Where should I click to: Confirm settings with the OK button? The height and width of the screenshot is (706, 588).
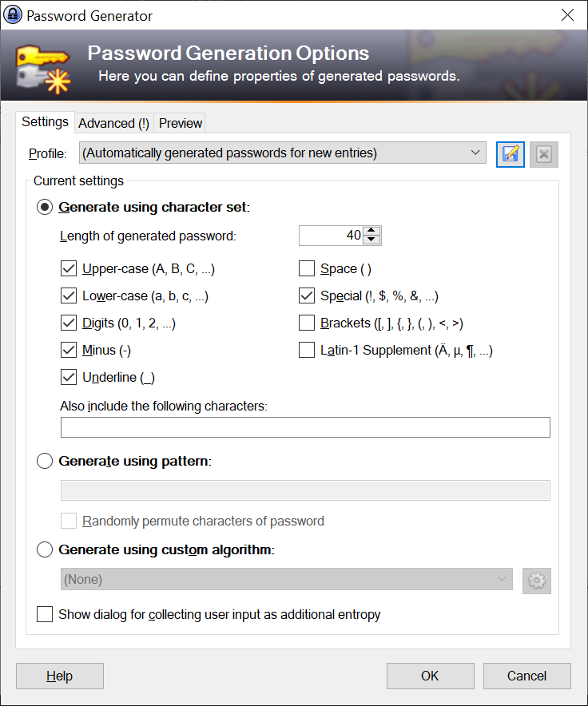click(x=431, y=676)
